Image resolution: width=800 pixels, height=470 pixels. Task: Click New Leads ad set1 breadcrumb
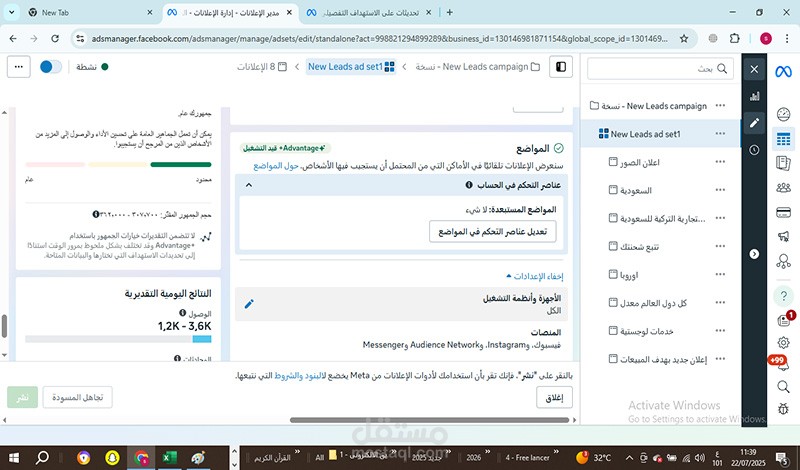click(x=351, y=67)
